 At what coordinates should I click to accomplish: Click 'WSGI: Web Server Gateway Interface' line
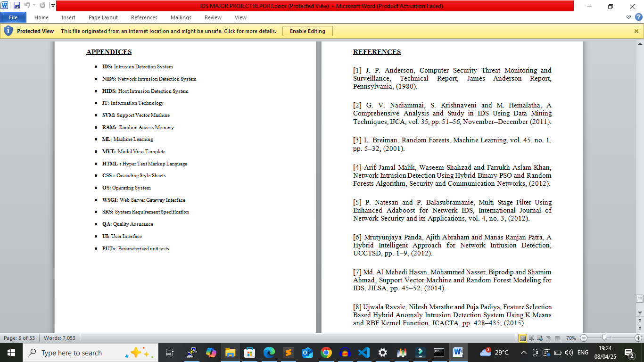[x=144, y=200]
